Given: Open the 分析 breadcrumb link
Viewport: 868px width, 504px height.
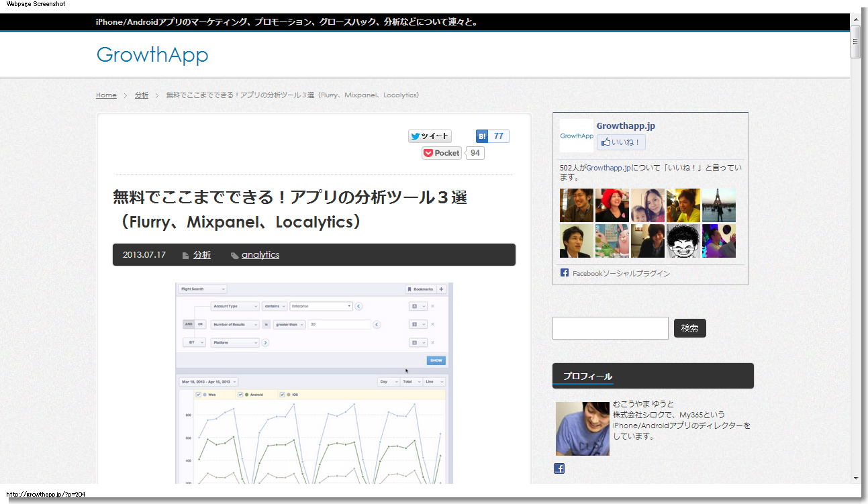Looking at the screenshot, I should (142, 95).
